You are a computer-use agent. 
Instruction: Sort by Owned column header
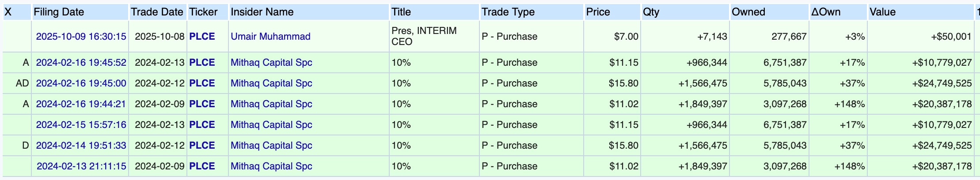(748, 12)
